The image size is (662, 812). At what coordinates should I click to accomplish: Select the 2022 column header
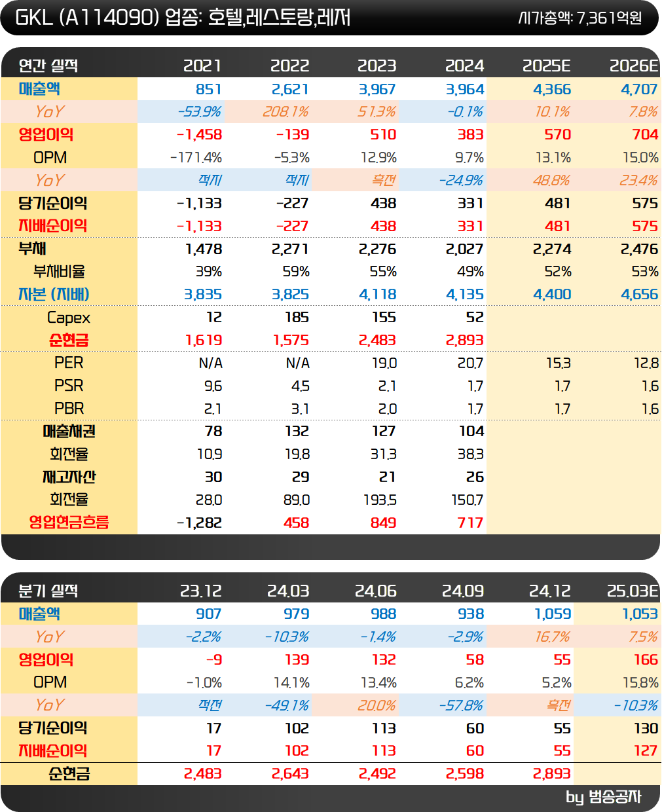(289, 65)
